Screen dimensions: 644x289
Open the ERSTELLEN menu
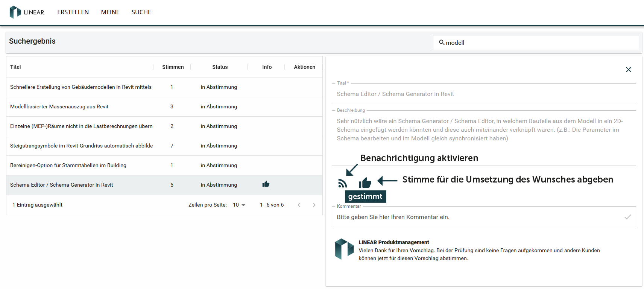pyautogui.click(x=73, y=12)
